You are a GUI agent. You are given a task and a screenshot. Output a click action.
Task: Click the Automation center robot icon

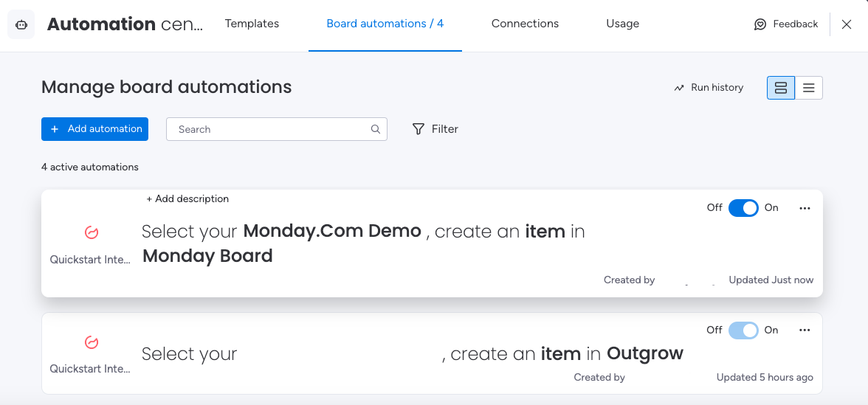click(21, 25)
